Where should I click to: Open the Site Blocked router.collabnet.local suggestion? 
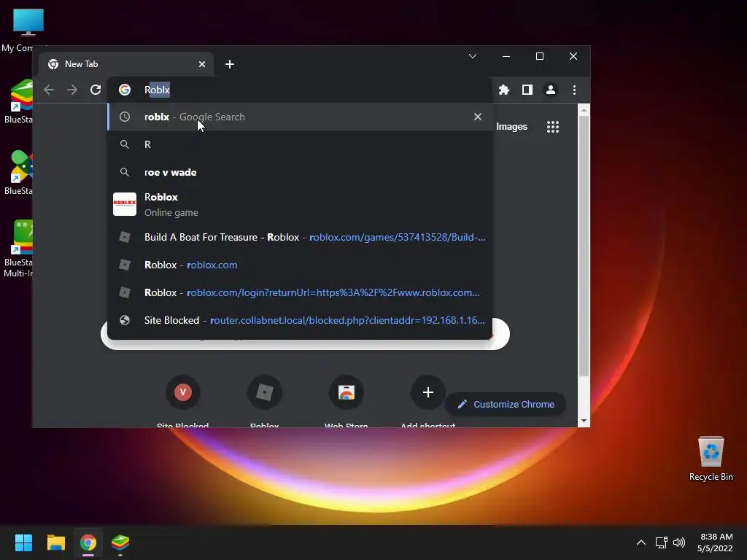click(300, 320)
